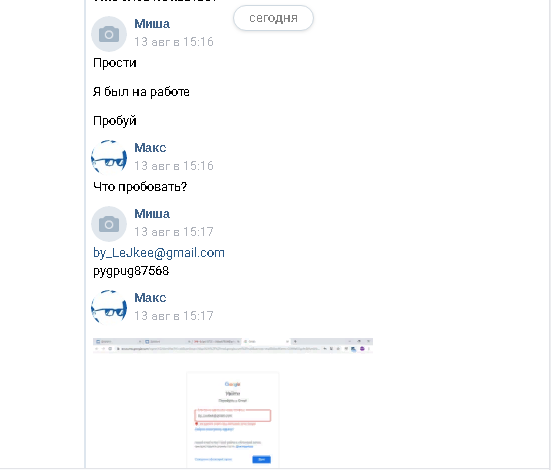Click Миша's name above the email message

tap(152, 214)
